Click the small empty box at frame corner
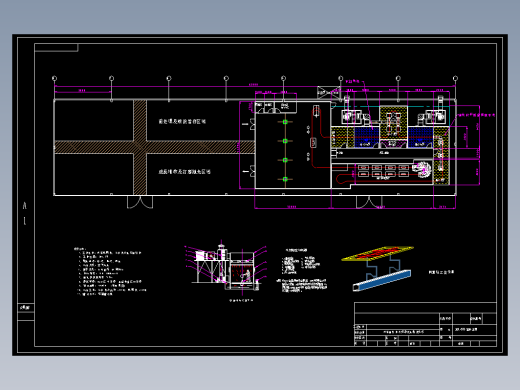Viewport: 520px width, 390px height. 56,48
